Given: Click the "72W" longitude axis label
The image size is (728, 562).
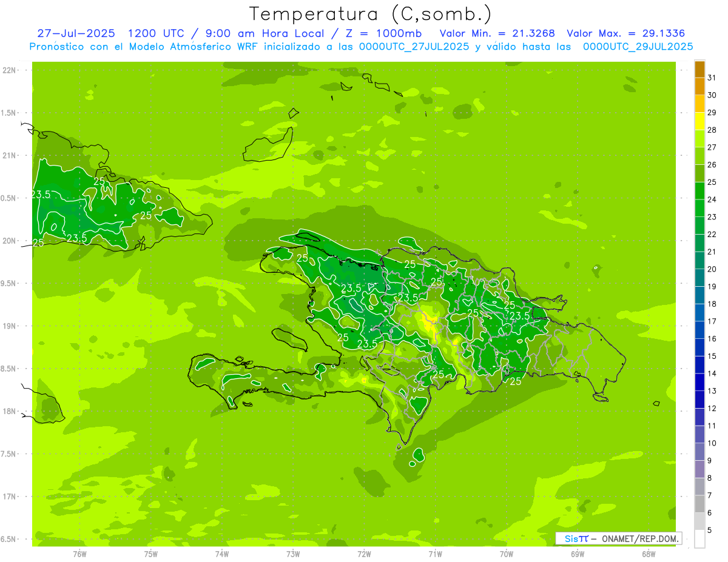Looking at the screenshot, I should pos(365,554).
